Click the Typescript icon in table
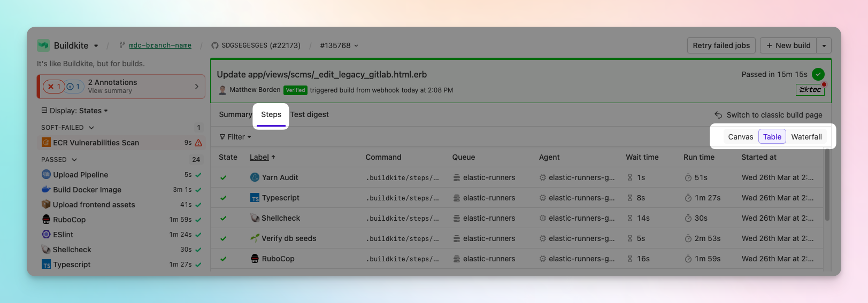 tap(255, 198)
